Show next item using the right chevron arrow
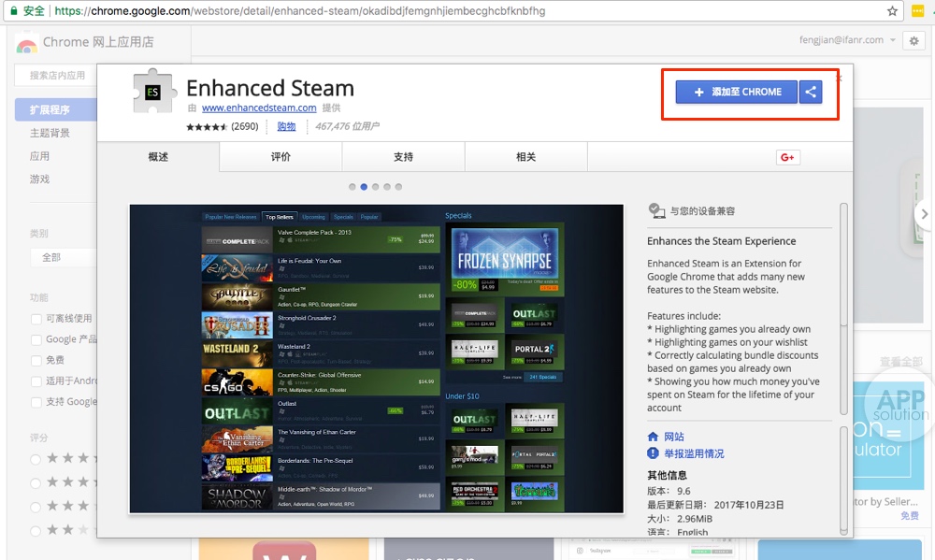 [x=924, y=214]
